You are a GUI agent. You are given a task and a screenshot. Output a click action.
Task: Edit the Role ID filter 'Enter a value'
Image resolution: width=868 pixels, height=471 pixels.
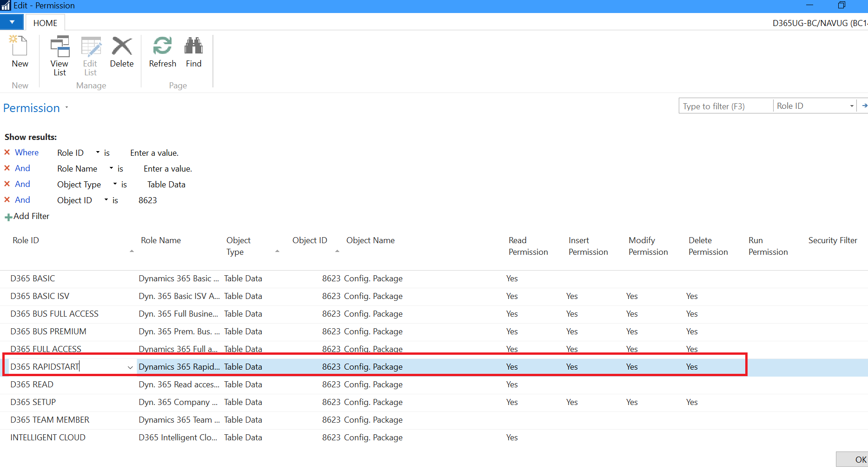pos(154,153)
